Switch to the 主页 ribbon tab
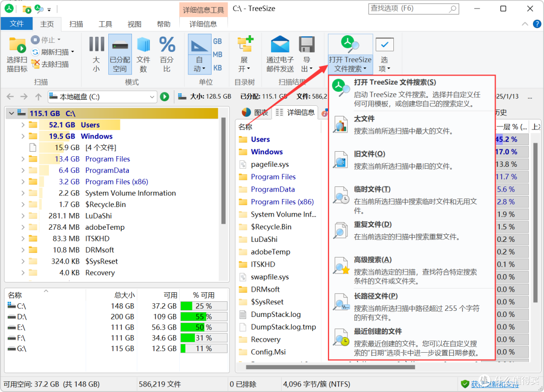 (47, 24)
